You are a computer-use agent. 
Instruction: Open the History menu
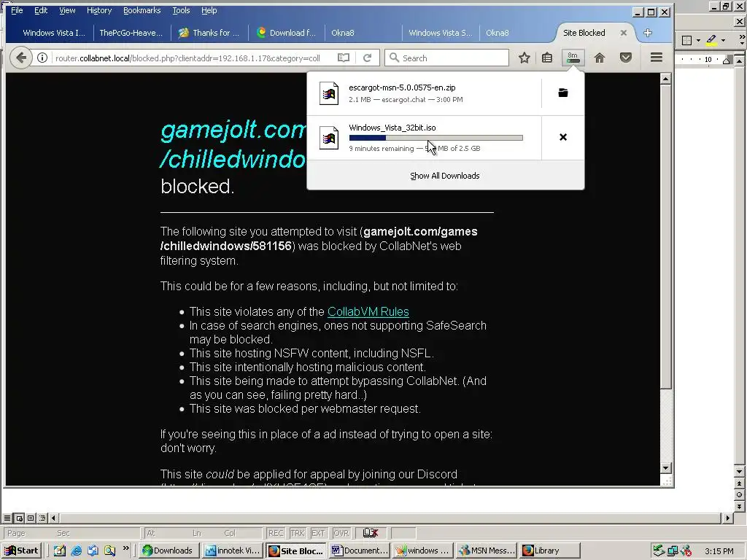(x=99, y=10)
